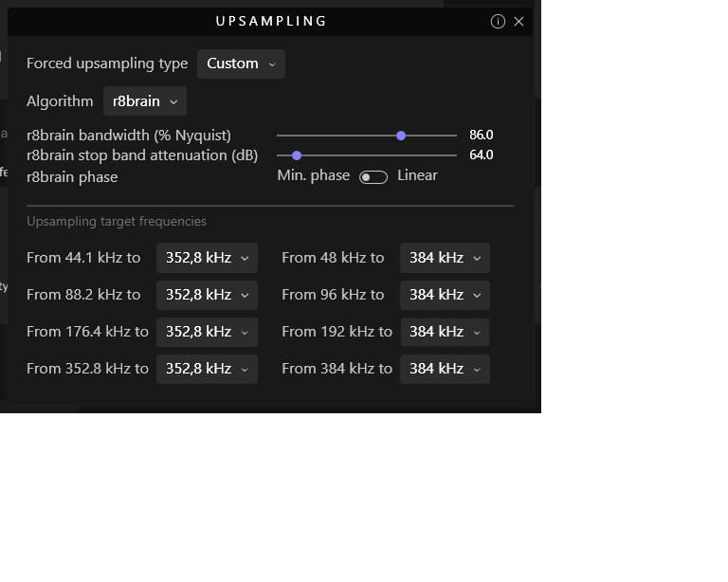Expand target for 96 kHz source
This screenshot has width=728, height=582.
pos(445,295)
